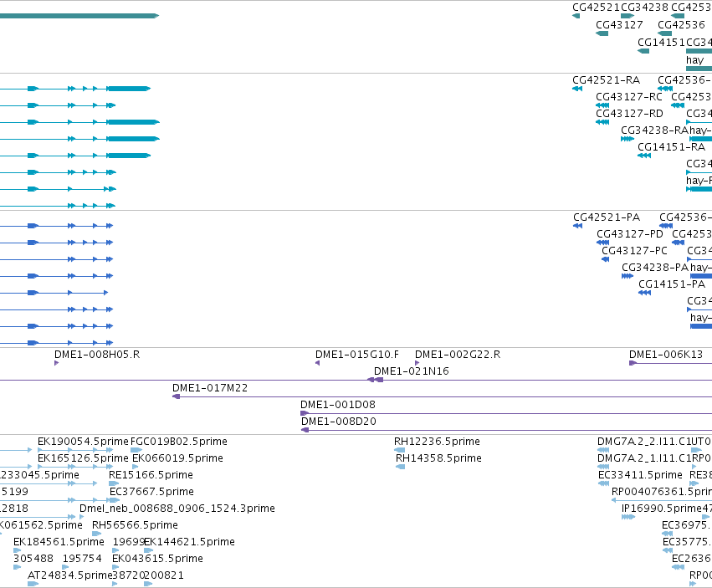Select the DME1-002G22.R label
Screen dimensions: 712x588
[458, 355]
